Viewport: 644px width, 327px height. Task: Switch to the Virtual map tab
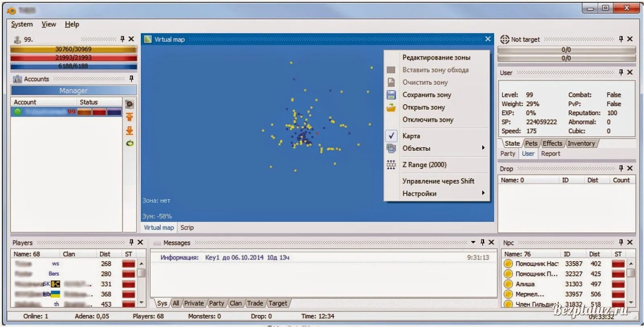point(159,228)
